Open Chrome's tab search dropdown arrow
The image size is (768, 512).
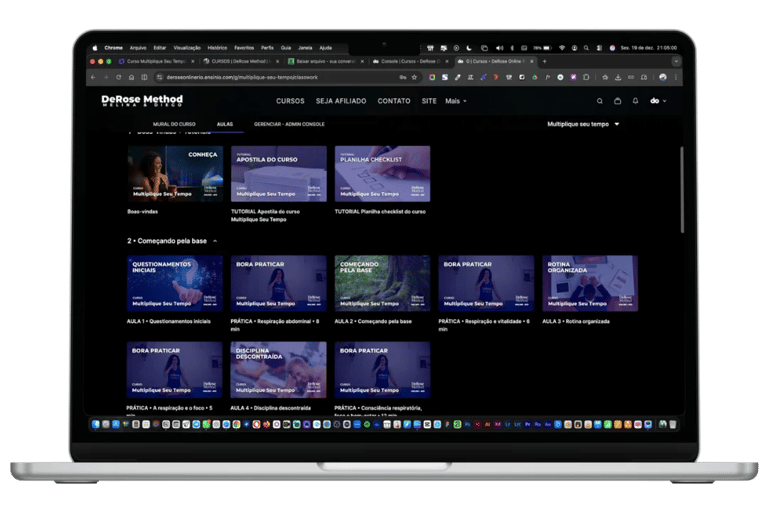pos(676,61)
